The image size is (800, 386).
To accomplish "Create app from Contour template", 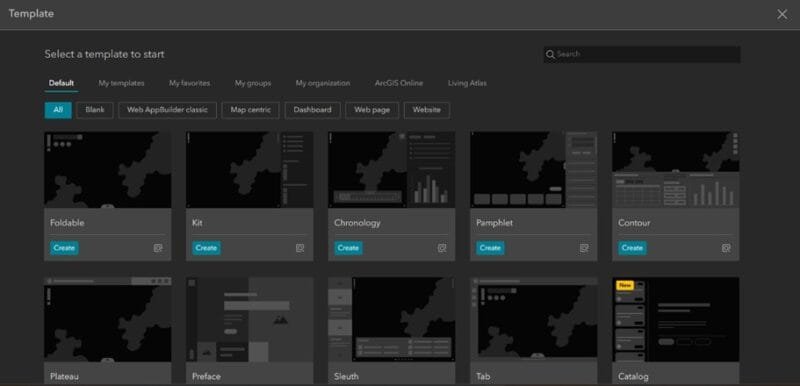I will coord(632,248).
